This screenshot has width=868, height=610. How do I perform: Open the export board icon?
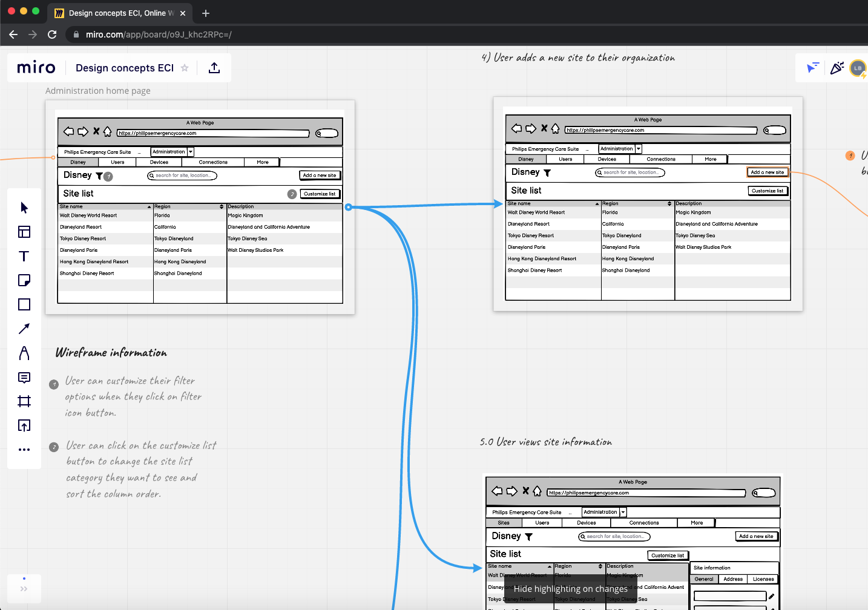pyautogui.click(x=214, y=68)
